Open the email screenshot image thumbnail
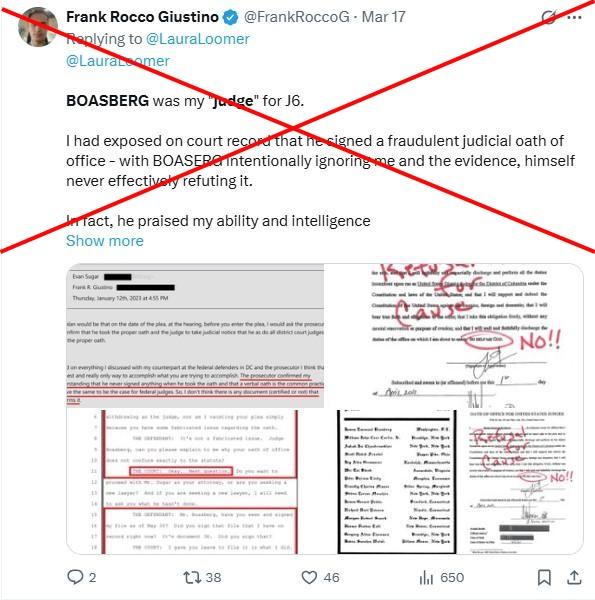Screen dimensions: 595x600 coord(195,336)
